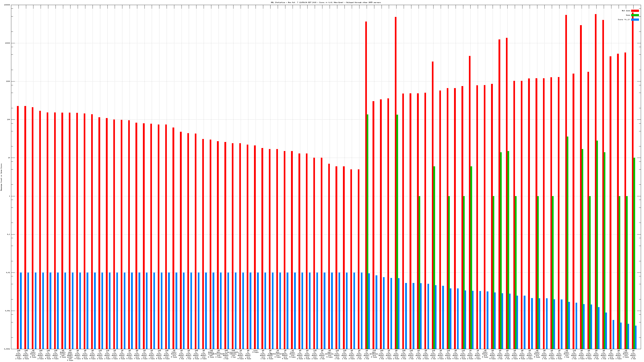Click the "sa-accredit.habeas.com 1 hop" x-axis label
This screenshot has height=362, width=644.
[233, 354]
